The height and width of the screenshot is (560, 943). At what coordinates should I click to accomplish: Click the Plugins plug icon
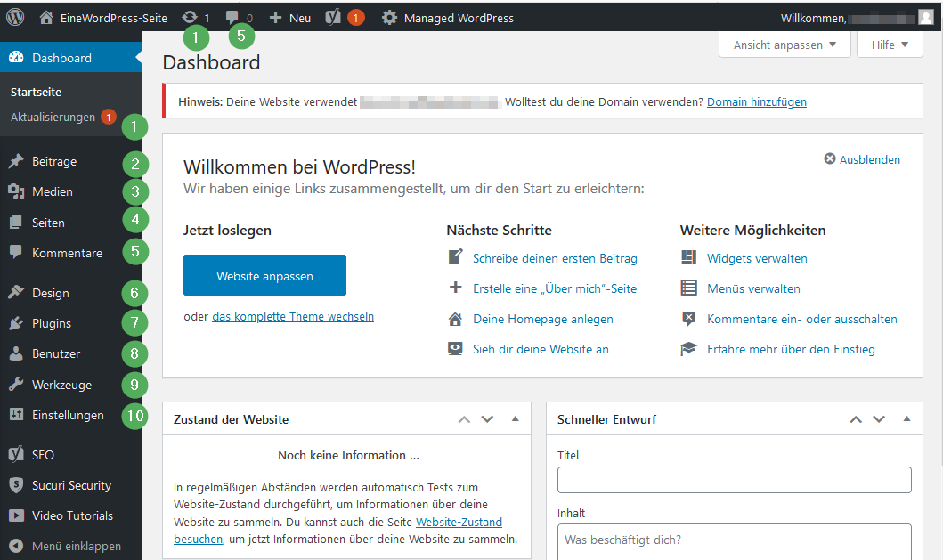[16, 323]
